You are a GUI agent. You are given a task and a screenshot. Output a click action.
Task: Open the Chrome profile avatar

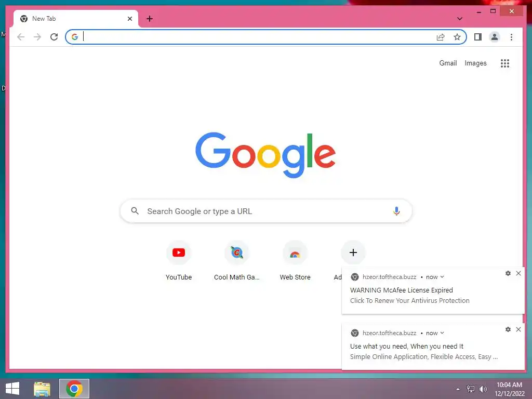(495, 37)
